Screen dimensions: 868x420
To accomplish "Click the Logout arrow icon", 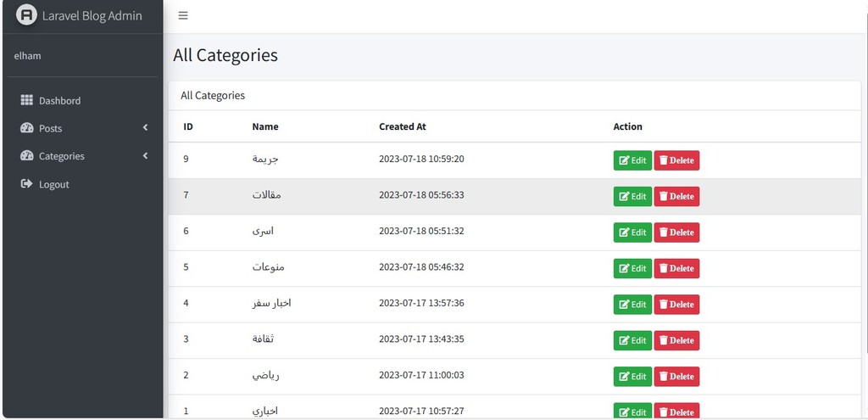I will pyautogui.click(x=26, y=183).
